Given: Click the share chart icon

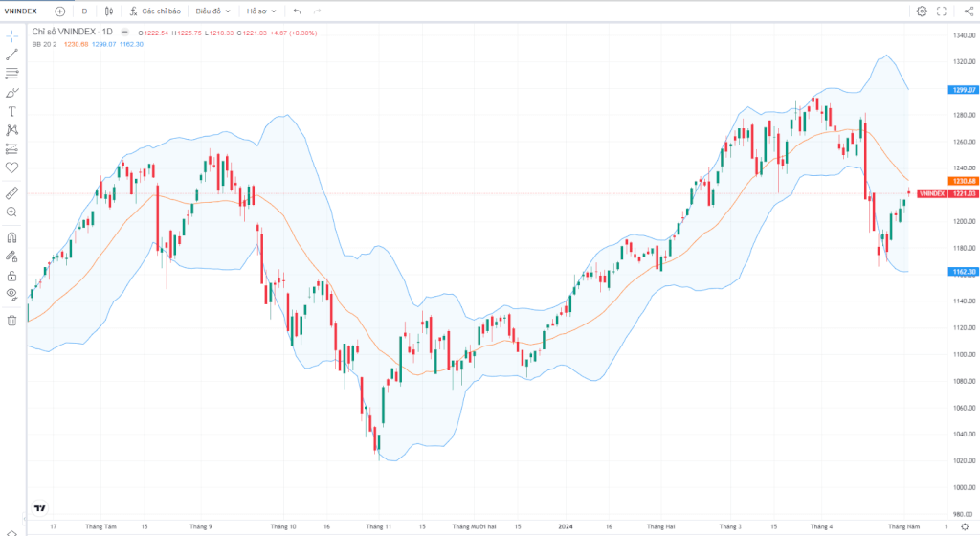Looking at the screenshot, I should 969,11.
